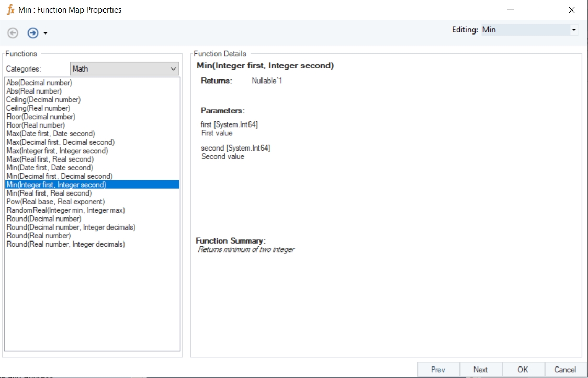Open the forward arrow history dropdown

46,33
